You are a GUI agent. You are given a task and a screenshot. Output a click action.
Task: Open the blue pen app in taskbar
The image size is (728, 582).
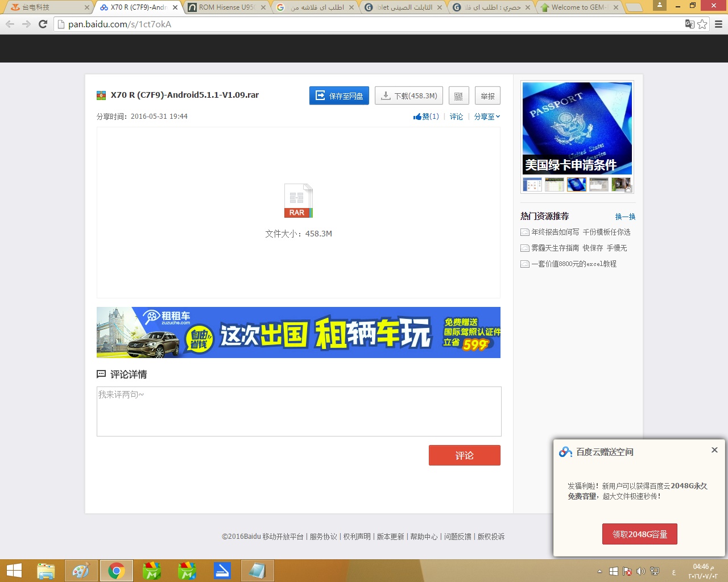pyautogui.click(x=222, y=571)
